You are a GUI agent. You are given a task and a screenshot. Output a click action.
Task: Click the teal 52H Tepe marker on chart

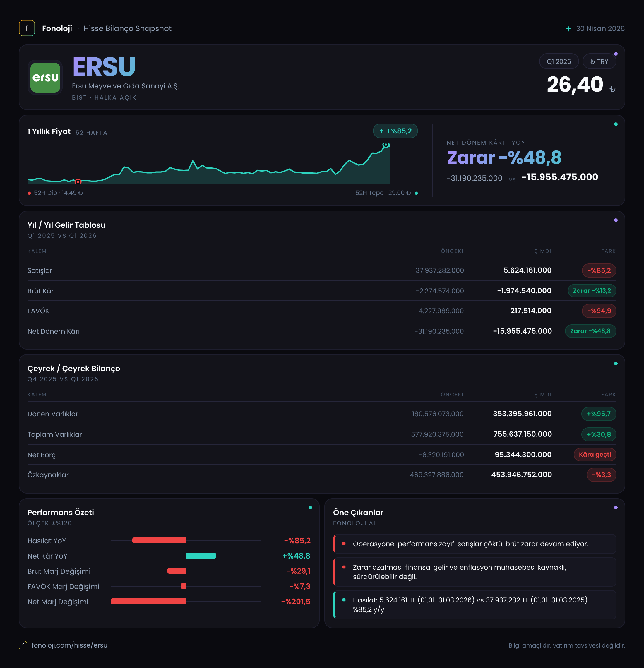tap(386, 145)
